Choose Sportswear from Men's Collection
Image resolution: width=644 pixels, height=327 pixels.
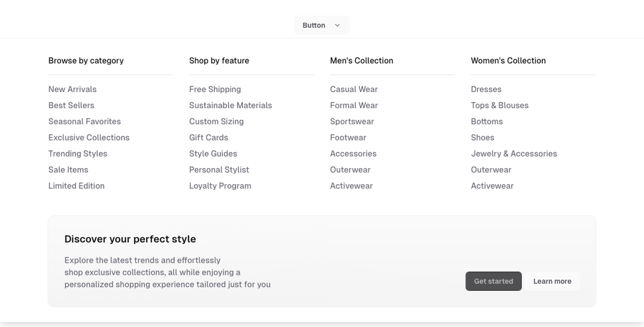click(x=352, y=122)
